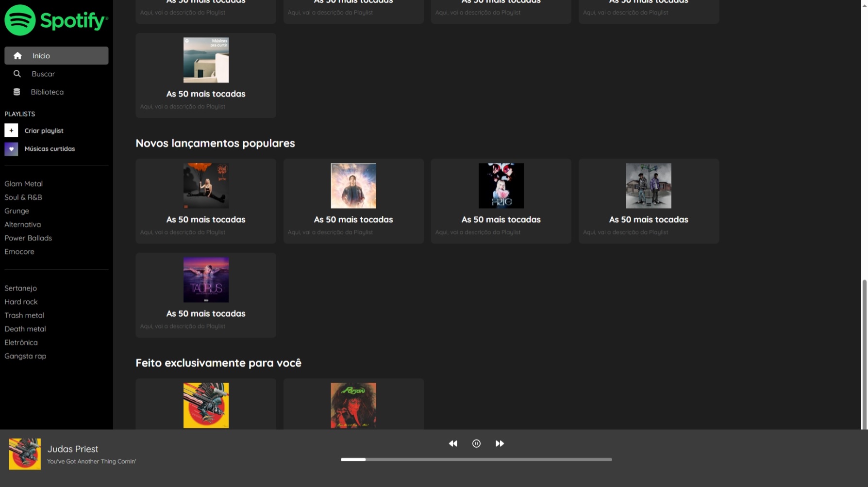Image resolution: width=868 pixels, height=487 pixels.
Task: Pause the current song
Action: point(476,443)
